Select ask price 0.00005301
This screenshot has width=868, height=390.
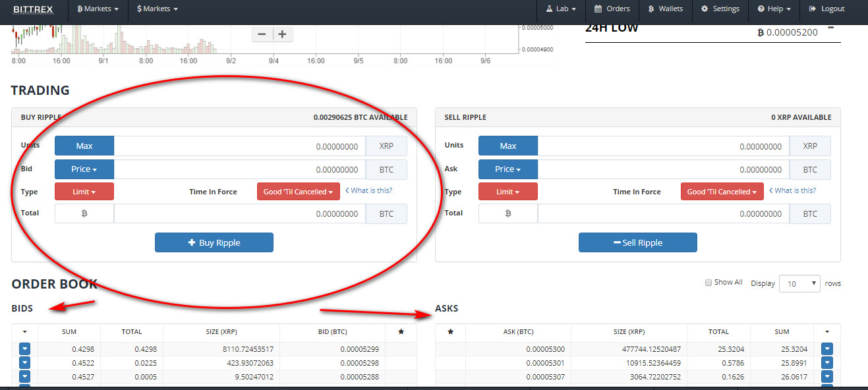coord(546,363)
